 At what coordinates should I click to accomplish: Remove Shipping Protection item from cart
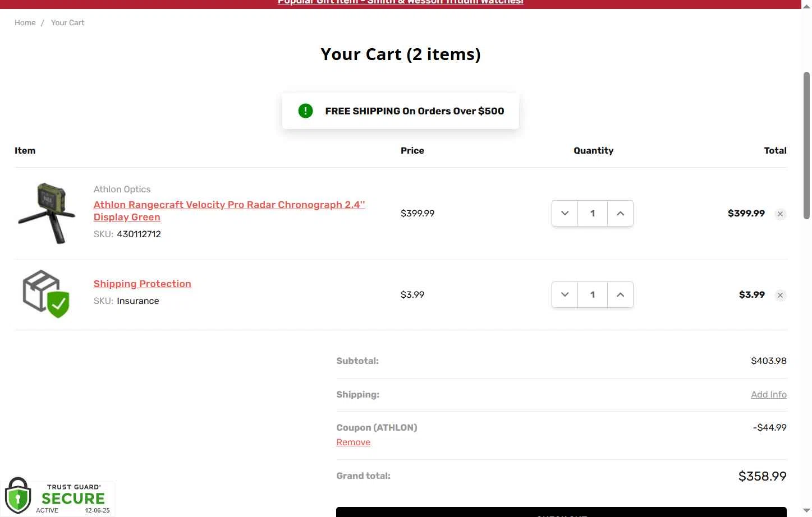click(x=780, y=295)
